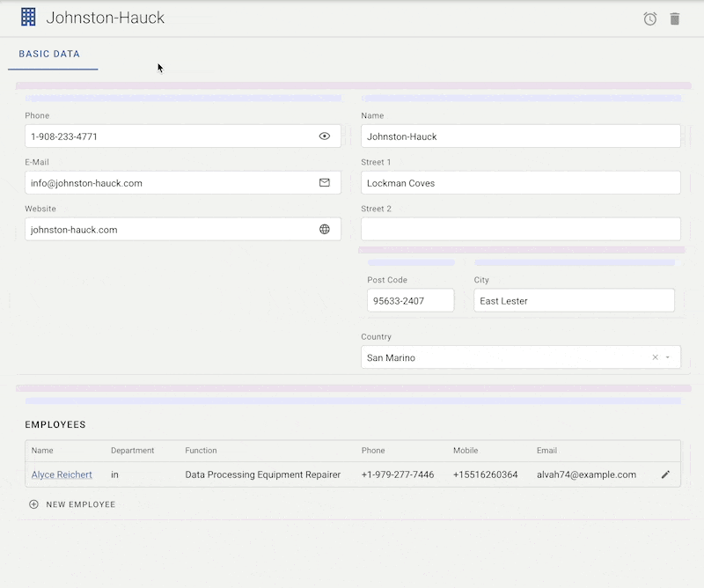Expand the Country dropdown arrow
This screenshot has width=704, height=588.
668,357
